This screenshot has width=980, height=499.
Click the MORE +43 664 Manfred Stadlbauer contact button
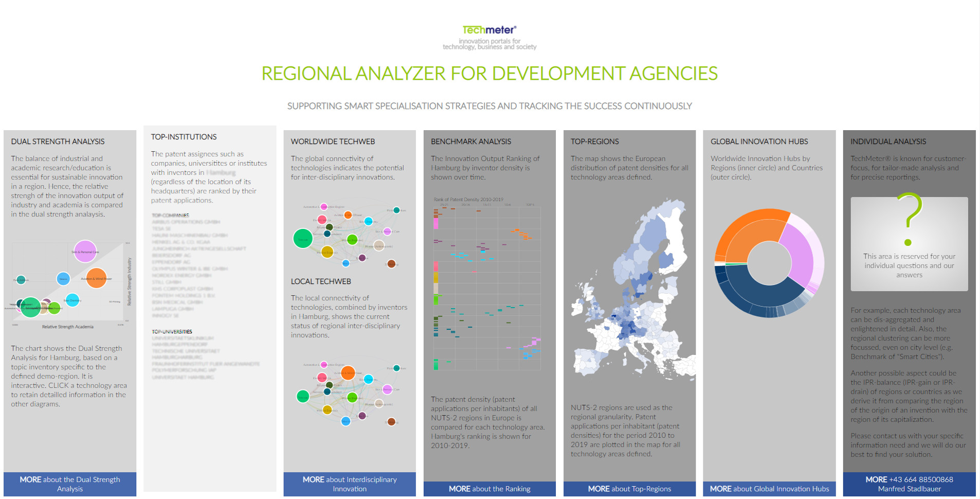(x=909, y=484)
